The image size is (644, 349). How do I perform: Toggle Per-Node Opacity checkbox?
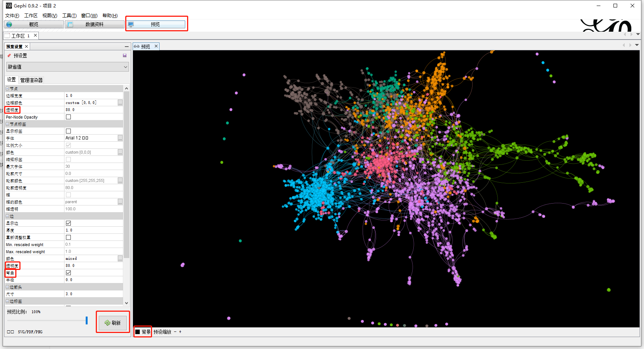[x=68, y=117]
